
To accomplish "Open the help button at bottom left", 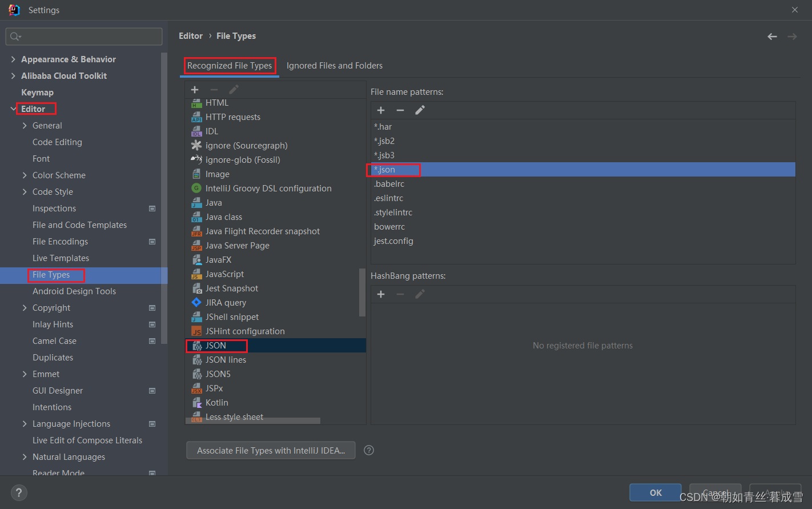I will pos(19,492).
